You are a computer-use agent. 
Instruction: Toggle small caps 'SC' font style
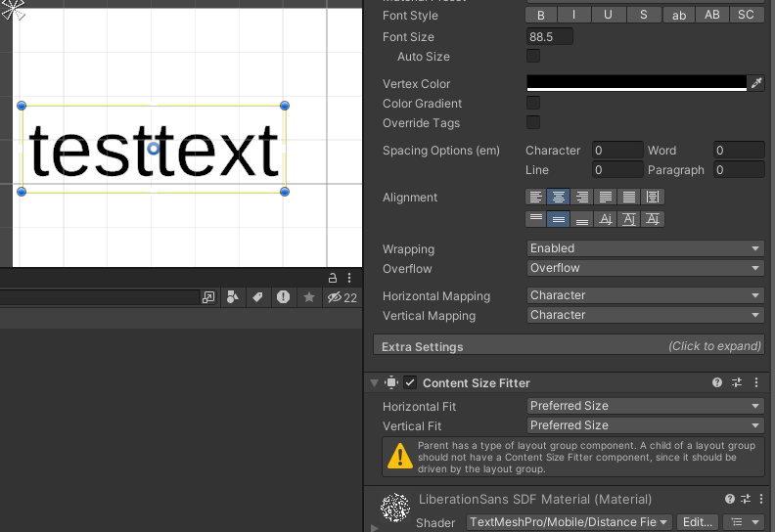point(747,16)
